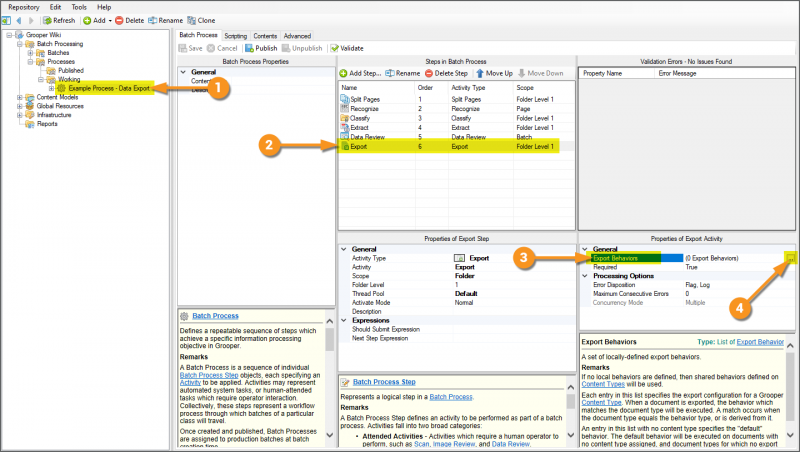
Task: Click the Cancel button
Action: pos(222,48)
